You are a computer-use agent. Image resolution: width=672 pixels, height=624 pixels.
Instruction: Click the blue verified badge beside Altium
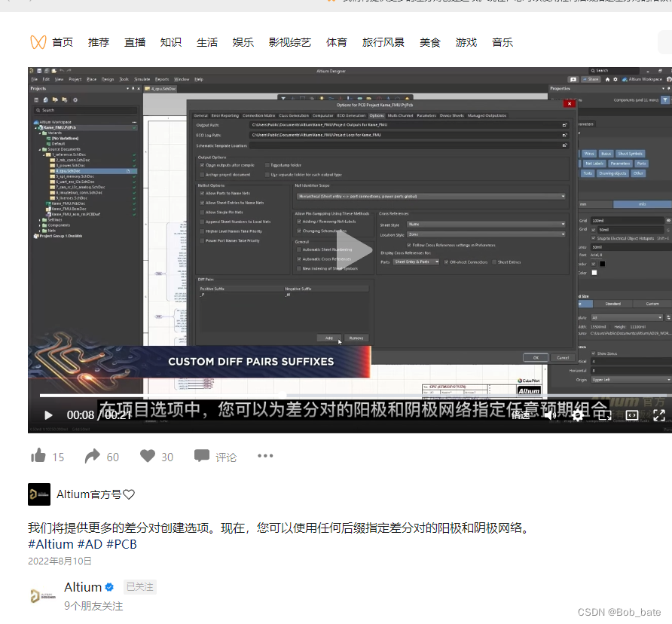click(x=110, y=586)
